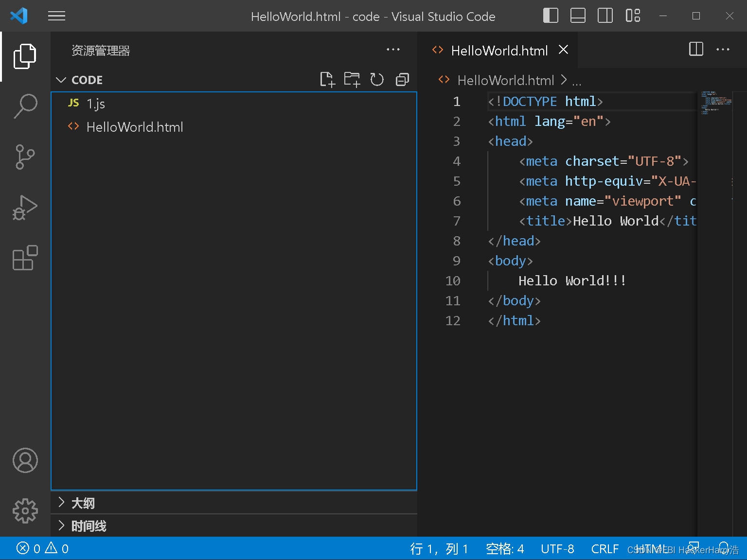Click HelloWorld.html in the breadcrumb

[506, 80]
